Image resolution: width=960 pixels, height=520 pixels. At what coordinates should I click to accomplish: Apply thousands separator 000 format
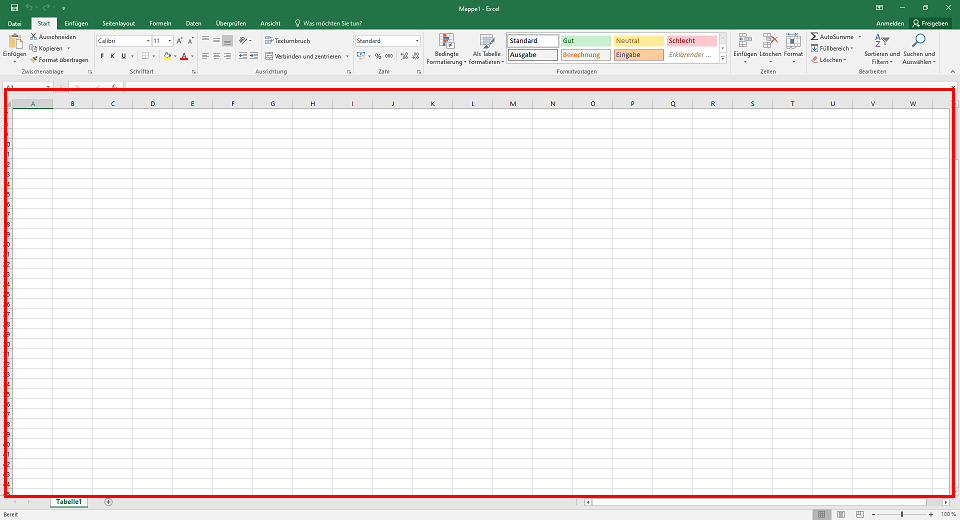click(x=389, y=56)
